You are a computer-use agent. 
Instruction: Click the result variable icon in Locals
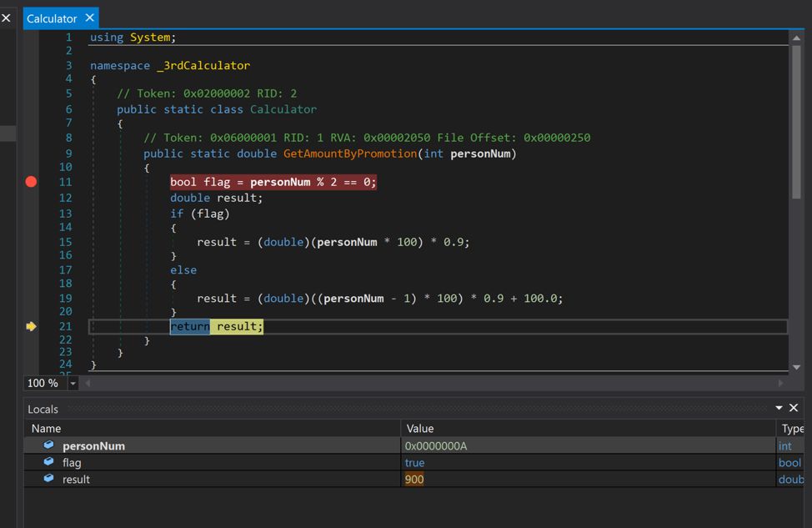(48, 479)
